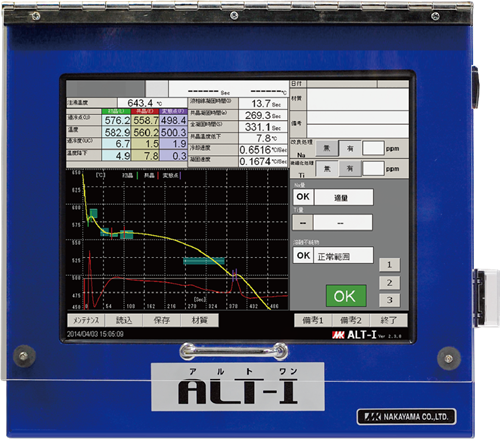Select the value 0.3 in table
Screen dimensions: 500x439
173,155
